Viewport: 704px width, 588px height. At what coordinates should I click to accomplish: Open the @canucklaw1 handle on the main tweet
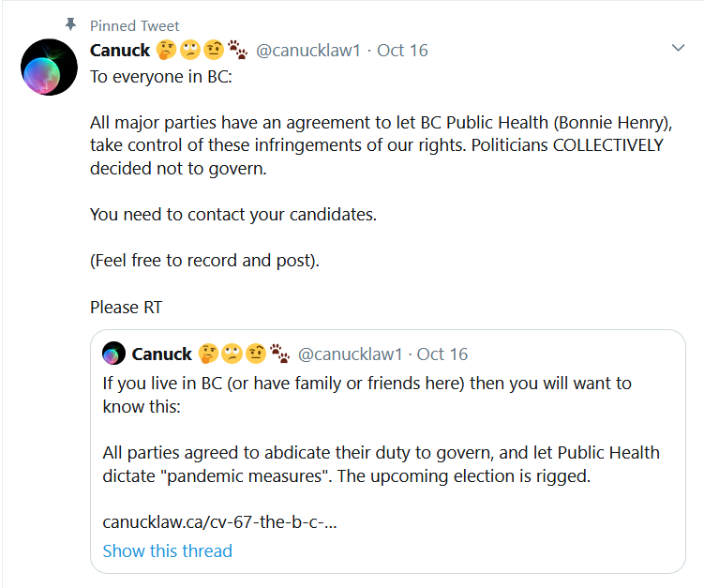coord(308,50)
